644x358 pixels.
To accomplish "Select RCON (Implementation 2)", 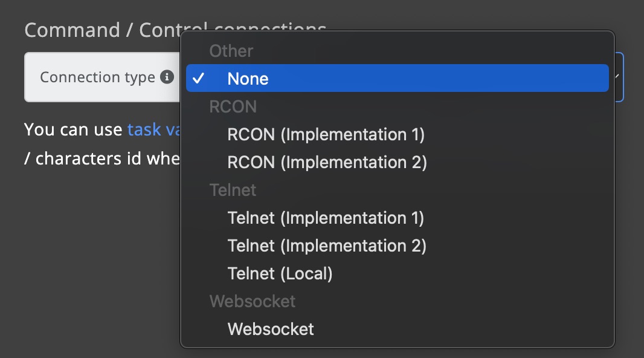I will tap(327, 162).
